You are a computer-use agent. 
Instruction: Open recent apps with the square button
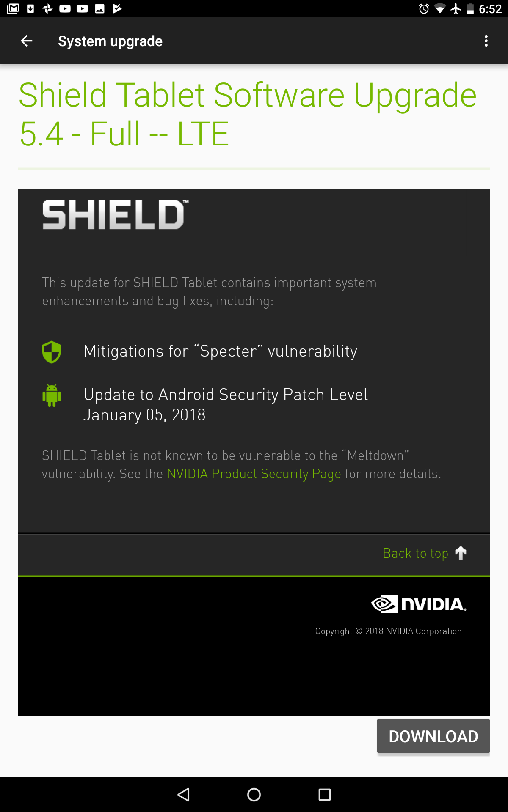(325, 795)
